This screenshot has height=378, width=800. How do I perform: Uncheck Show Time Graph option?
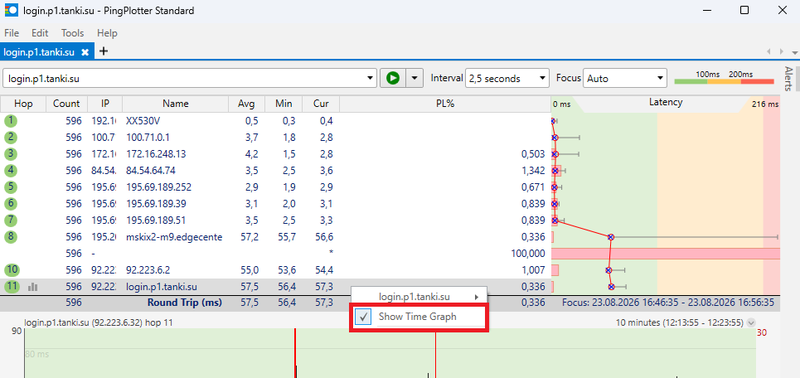(418, 317)
